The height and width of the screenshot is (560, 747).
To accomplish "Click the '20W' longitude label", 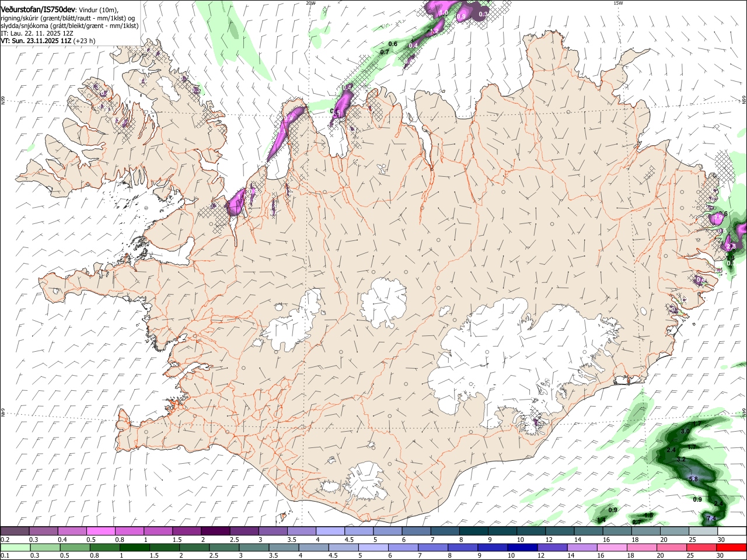I will 310,3.
